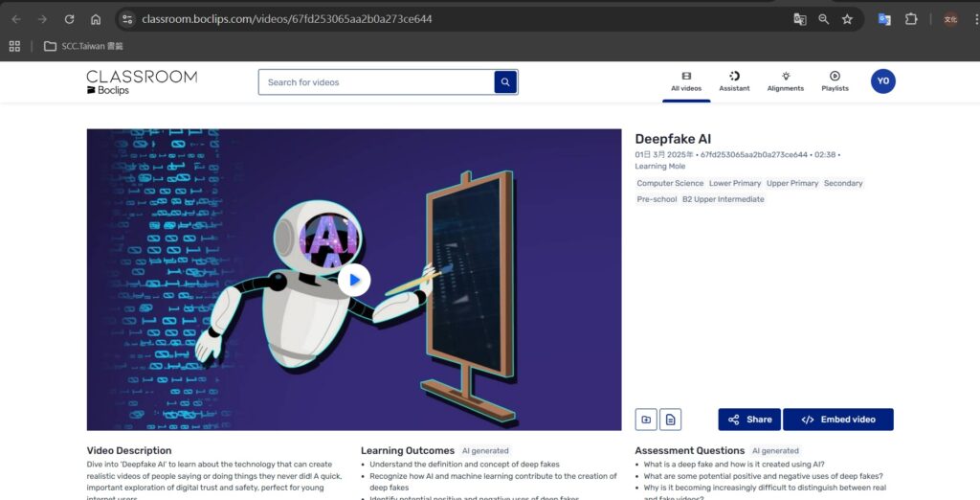Bookmark this page with star icon

pyautogui.click(x=847, y=19)
